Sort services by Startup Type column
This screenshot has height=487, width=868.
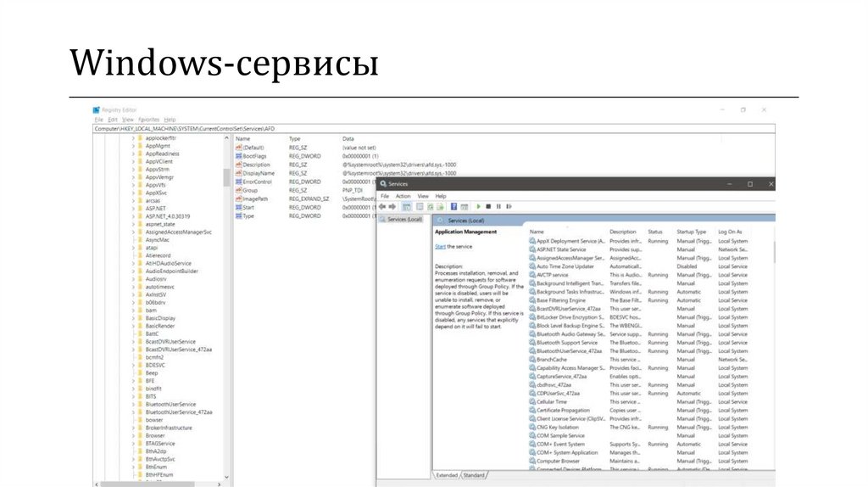(x=692, y=232)
